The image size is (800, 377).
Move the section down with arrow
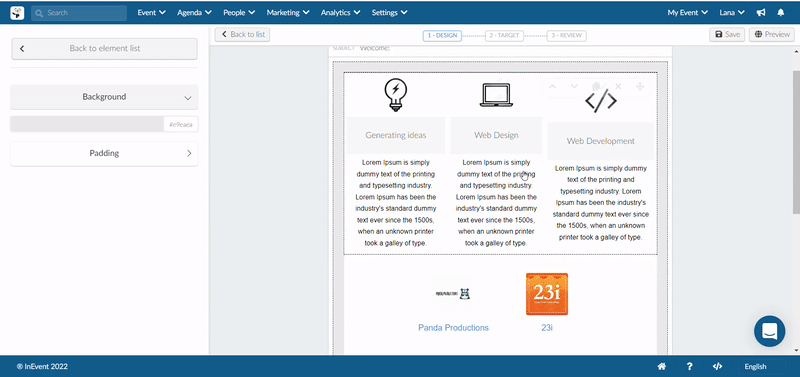(574, 87)
